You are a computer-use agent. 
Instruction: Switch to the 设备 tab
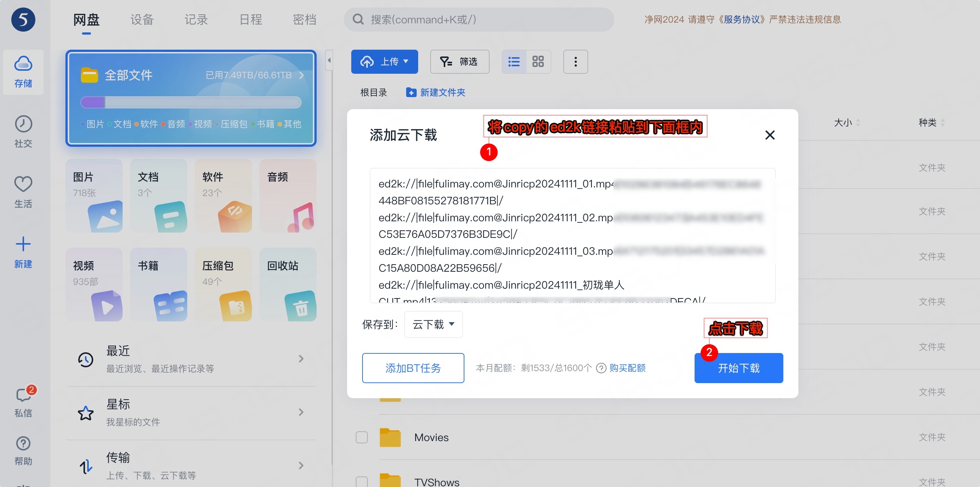[142, 20]
